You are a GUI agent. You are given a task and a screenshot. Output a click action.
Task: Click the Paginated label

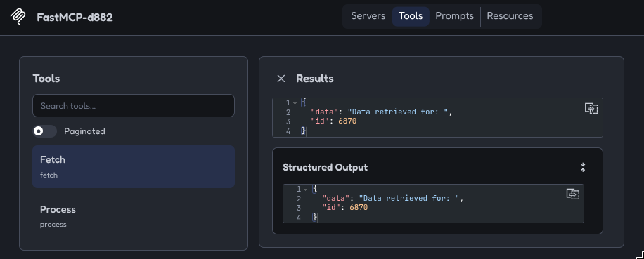[x=84, y=131]
